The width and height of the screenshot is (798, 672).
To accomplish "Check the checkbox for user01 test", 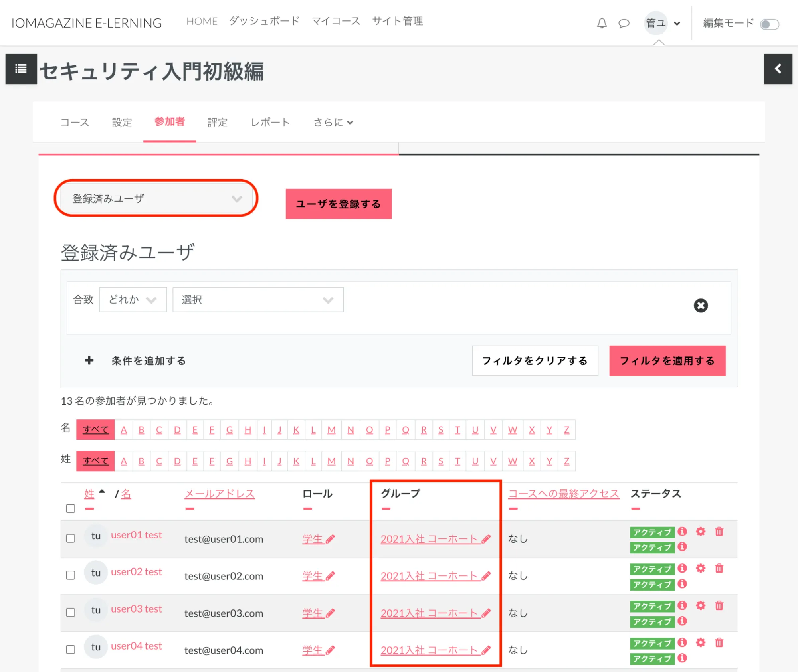I will [71, 538].
